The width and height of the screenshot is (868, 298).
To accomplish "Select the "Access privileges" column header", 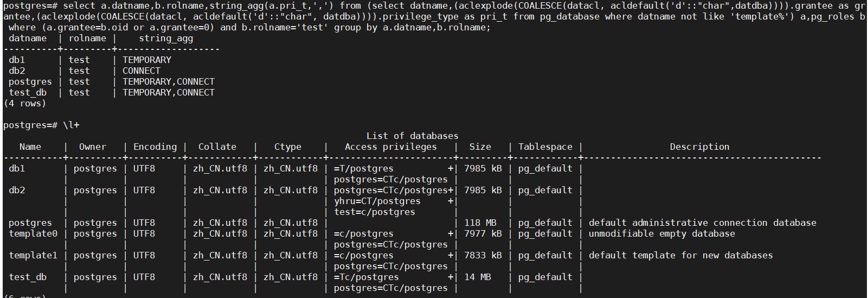I will click(390, 147).
